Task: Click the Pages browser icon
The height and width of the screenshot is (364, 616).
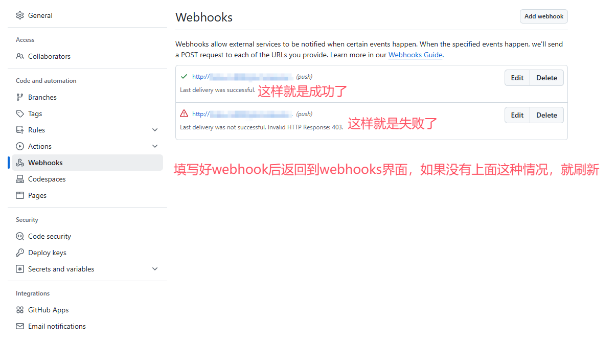Action: coord(20,195)
